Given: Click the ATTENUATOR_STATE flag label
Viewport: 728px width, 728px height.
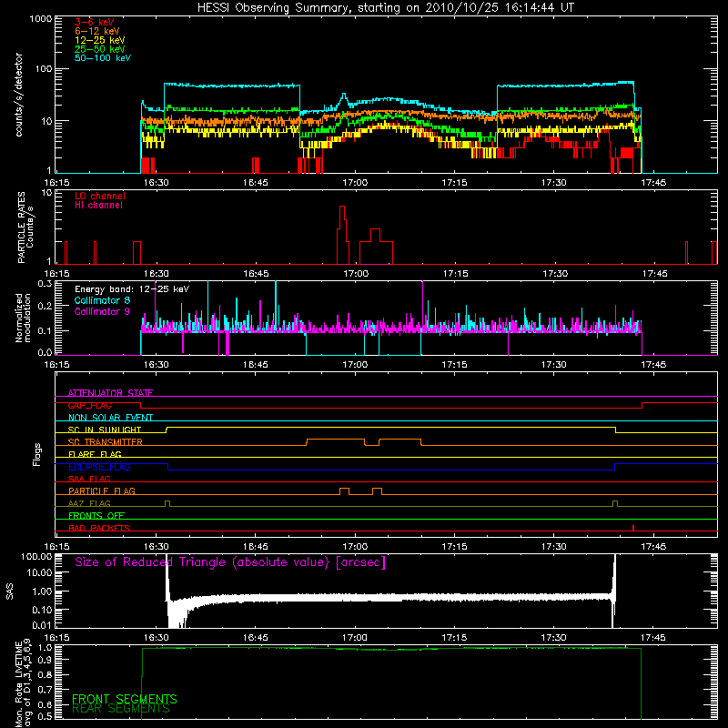Looking at the screenshot, I should coord(110,393).
